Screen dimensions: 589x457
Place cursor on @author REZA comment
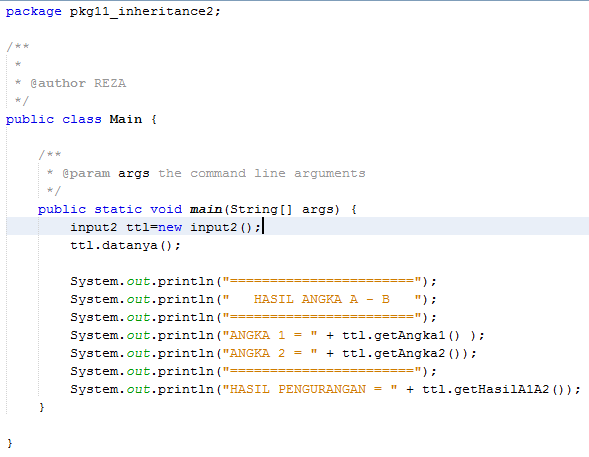point(78,83)
